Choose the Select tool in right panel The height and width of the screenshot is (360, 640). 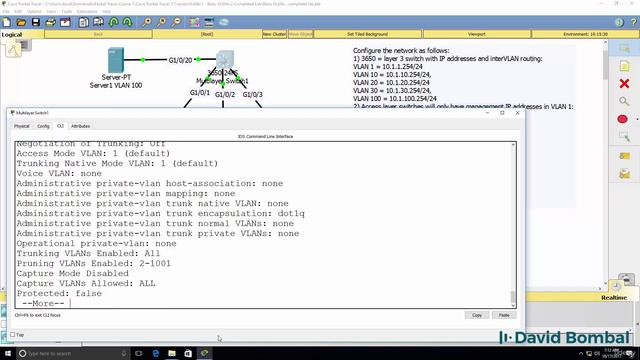pos(624,49)
